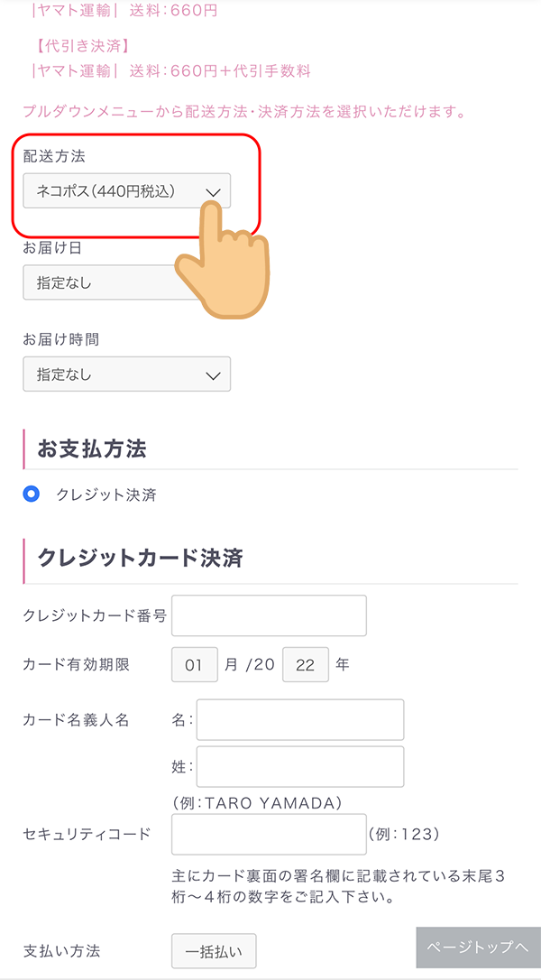Select the expiry month box showing 01
The image size is (541, 980).
coord(195,664)
